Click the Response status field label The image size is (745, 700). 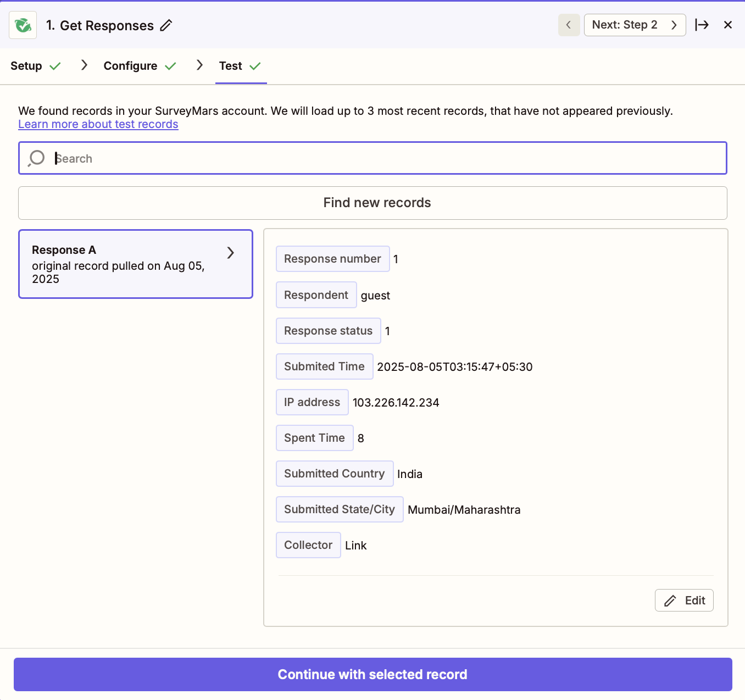tap(329, 331)
